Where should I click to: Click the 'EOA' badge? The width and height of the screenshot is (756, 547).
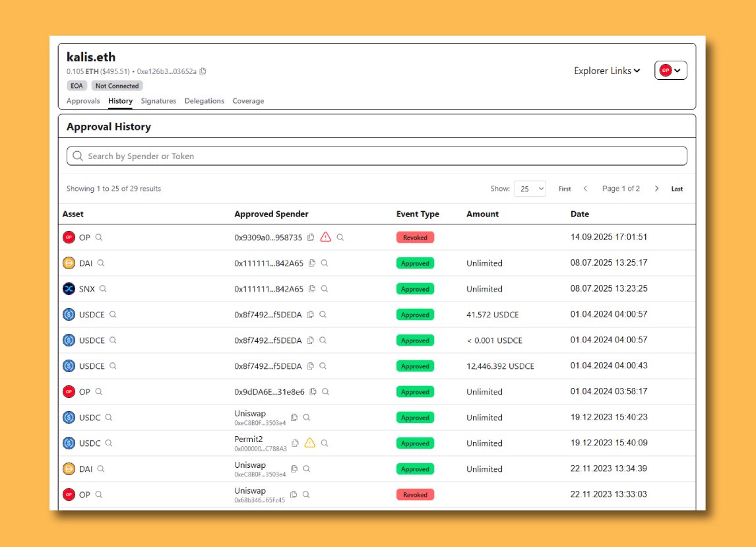pos(77,86)
